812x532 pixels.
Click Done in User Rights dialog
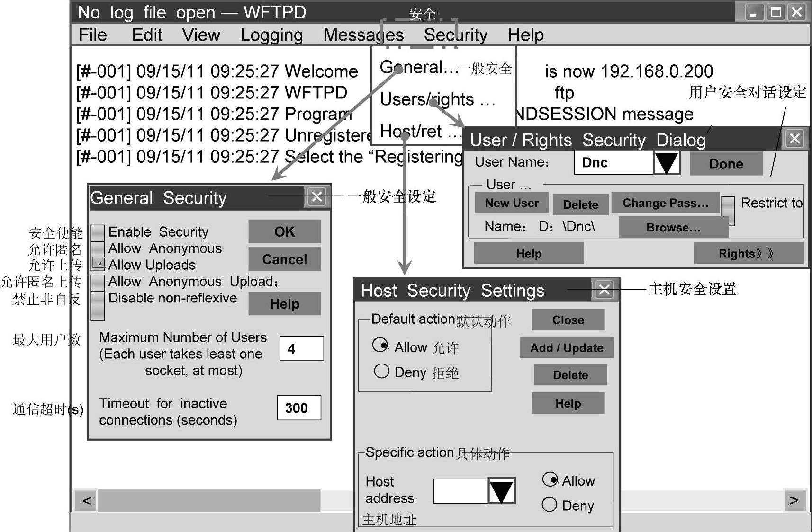pyautogui.click(x=726, y=164)
